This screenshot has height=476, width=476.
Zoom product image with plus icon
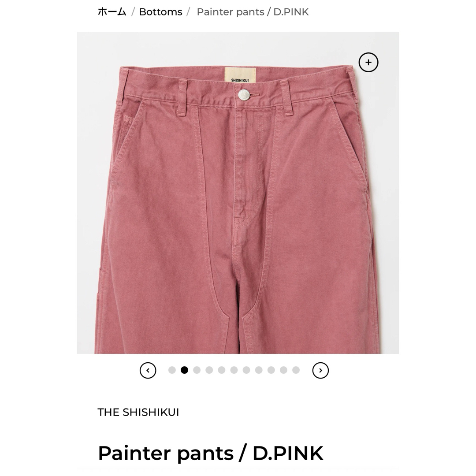pyautogui.click(x=368, y=63)
